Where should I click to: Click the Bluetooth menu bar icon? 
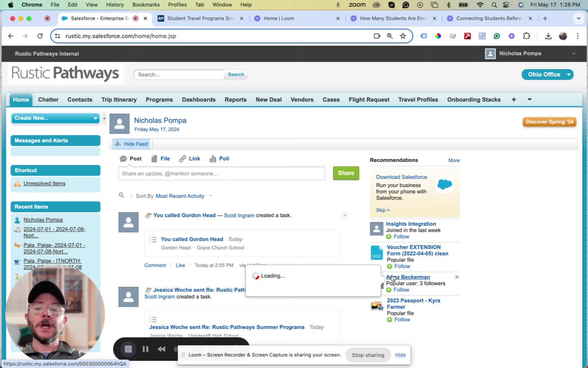449,5
